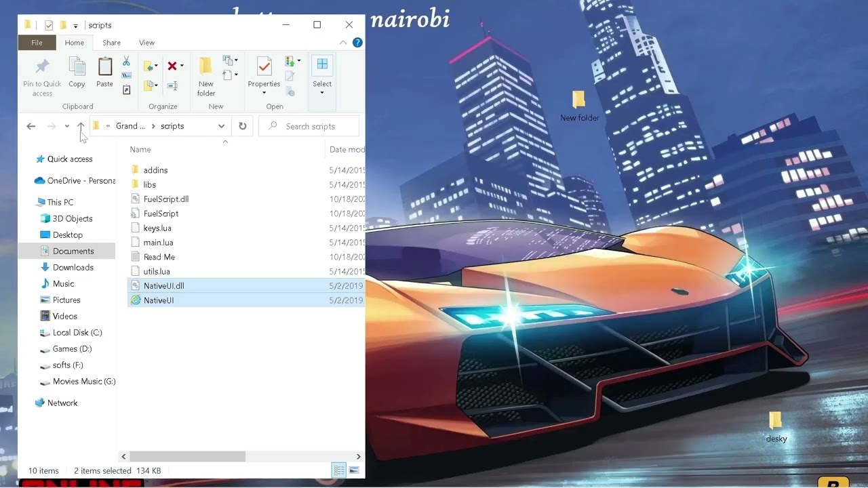The width and height of the screenshot is (868, 488).
Task: Expand the Select dropdown menu
Action: 322,93
